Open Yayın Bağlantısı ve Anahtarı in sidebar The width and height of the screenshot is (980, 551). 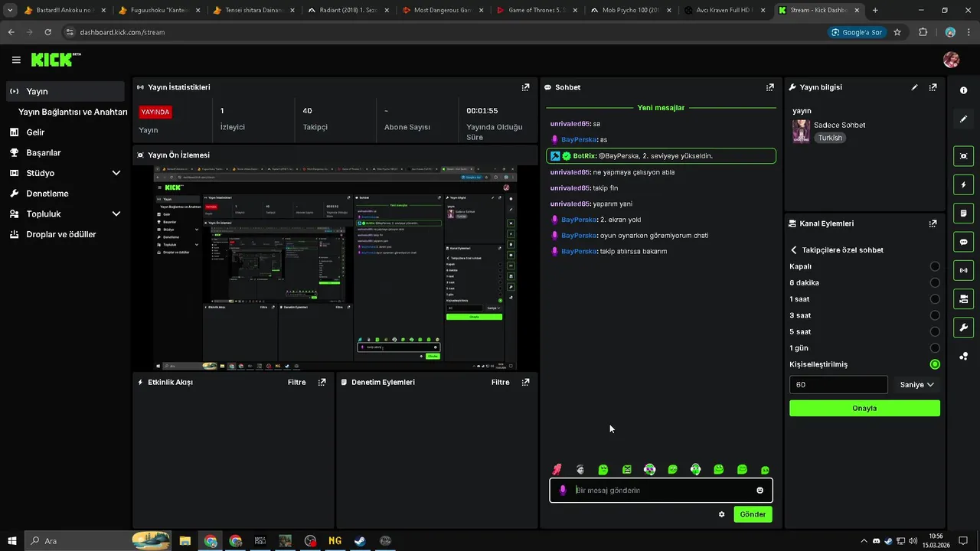[x=73, y=112]
